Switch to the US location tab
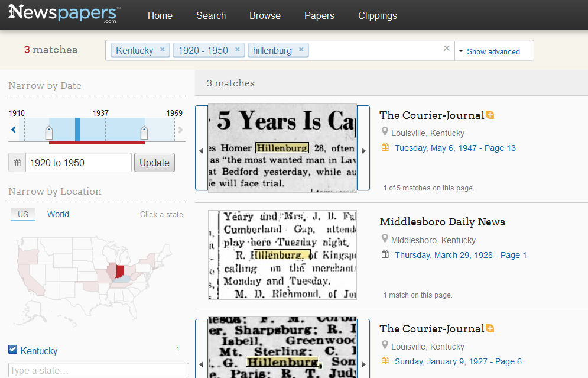The width and height of the screenshot is (588, 378). [x=23, y=214]
